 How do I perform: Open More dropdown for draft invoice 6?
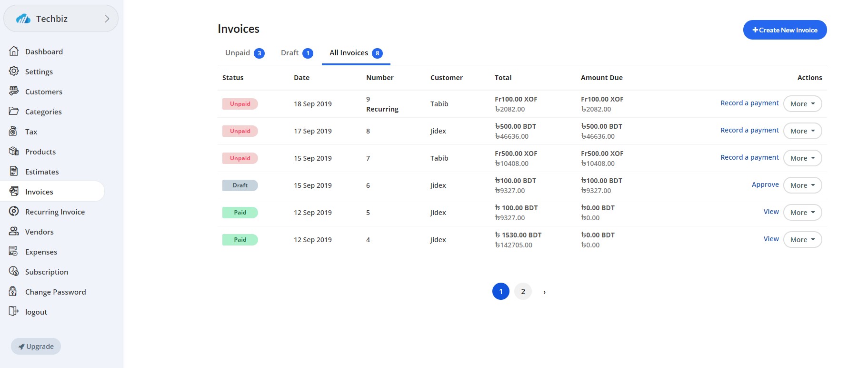point(802,185)
